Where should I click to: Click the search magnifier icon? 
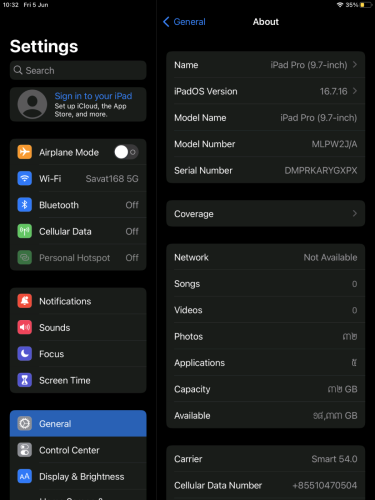coord(18,70)
